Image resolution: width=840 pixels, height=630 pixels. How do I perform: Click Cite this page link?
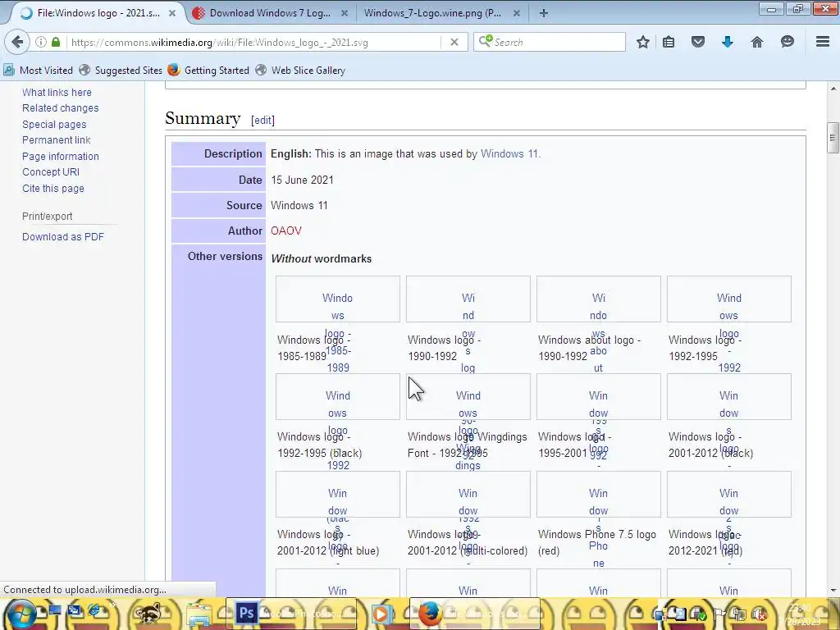pos(53,188)
